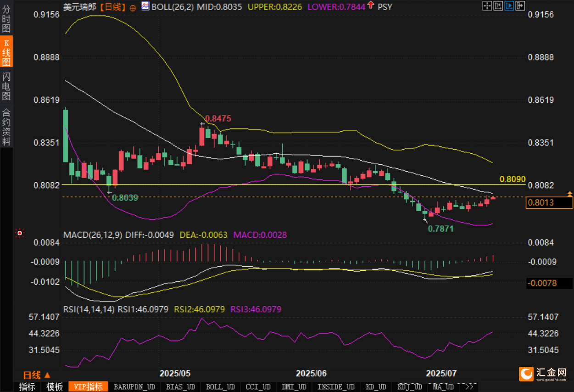Click the crosshair cursor icon at top right
This screenshot has width=574, height=392.
(x=487, y=6)
